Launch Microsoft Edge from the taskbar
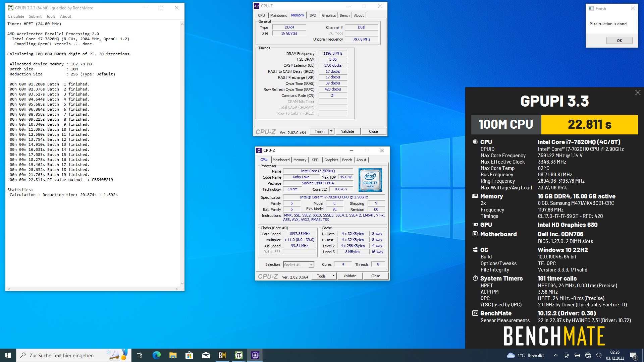Screen dimensions: 644x362 [x=156, y=355]
